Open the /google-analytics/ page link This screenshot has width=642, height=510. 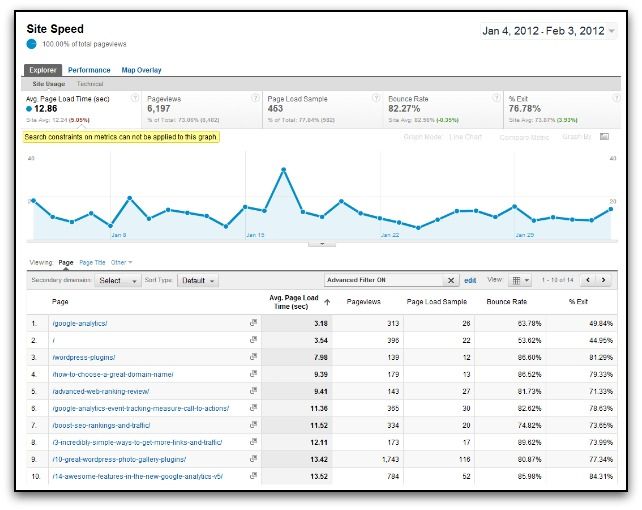tap(80, 323)
